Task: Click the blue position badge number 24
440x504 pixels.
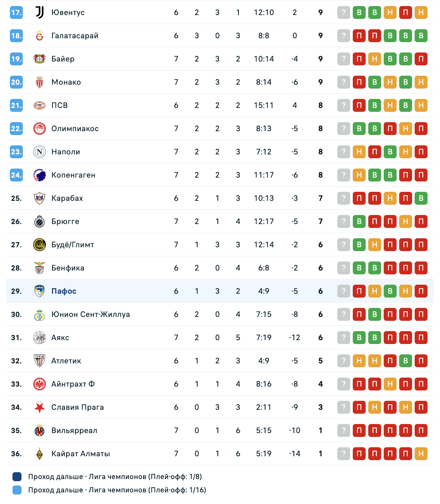Action: pyautogui.click(x=16, y=175)
